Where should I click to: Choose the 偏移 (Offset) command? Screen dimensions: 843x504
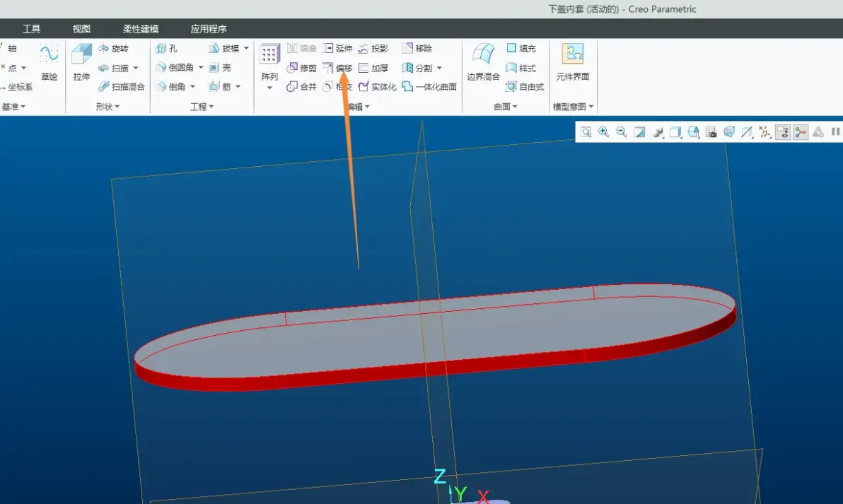pyautogui.click(x=337, y=68)
